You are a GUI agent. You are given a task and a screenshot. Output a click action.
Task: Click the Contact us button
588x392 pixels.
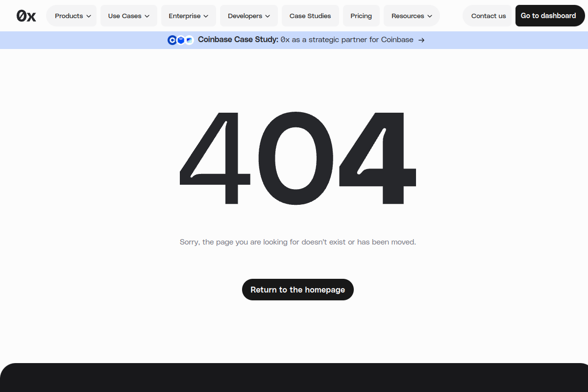click(488, 16)
